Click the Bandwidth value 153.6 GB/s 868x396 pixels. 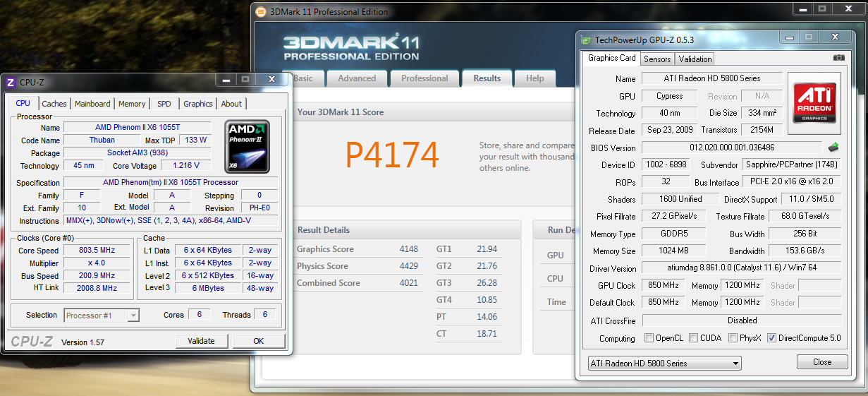click(805, 251)
